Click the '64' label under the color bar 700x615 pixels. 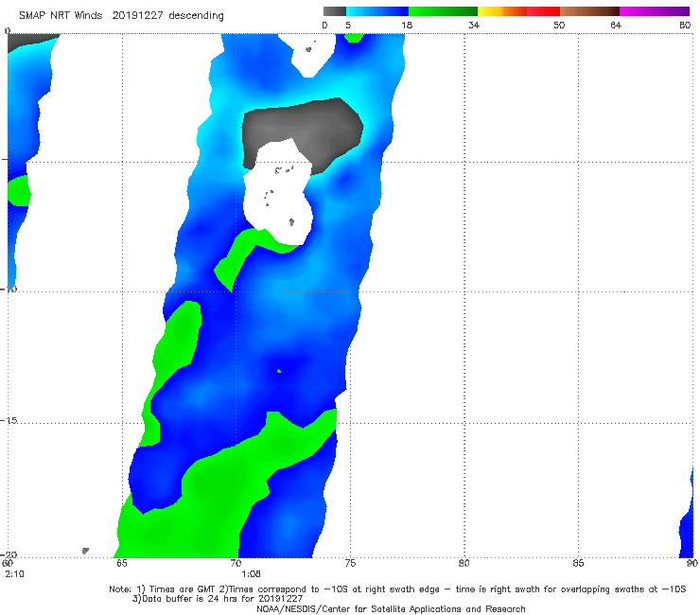pos(616,26)
